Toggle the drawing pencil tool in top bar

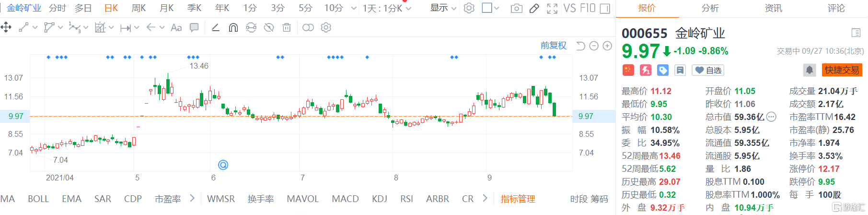[x=534, y=8]
